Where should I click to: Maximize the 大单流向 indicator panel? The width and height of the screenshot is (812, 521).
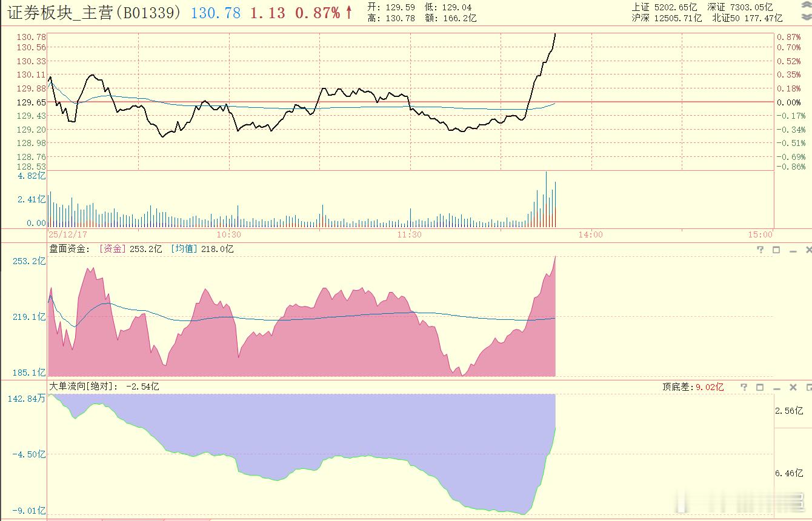pyautogui.click(x=760, y=387)
